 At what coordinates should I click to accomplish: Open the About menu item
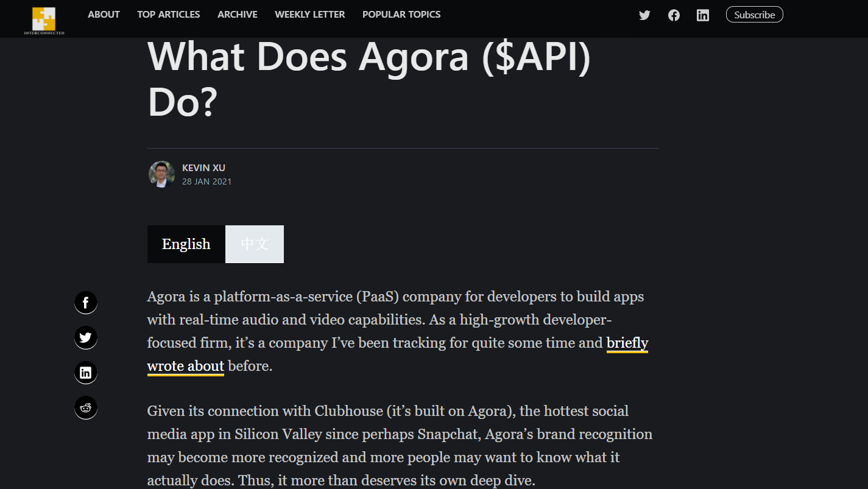point(104,15)
